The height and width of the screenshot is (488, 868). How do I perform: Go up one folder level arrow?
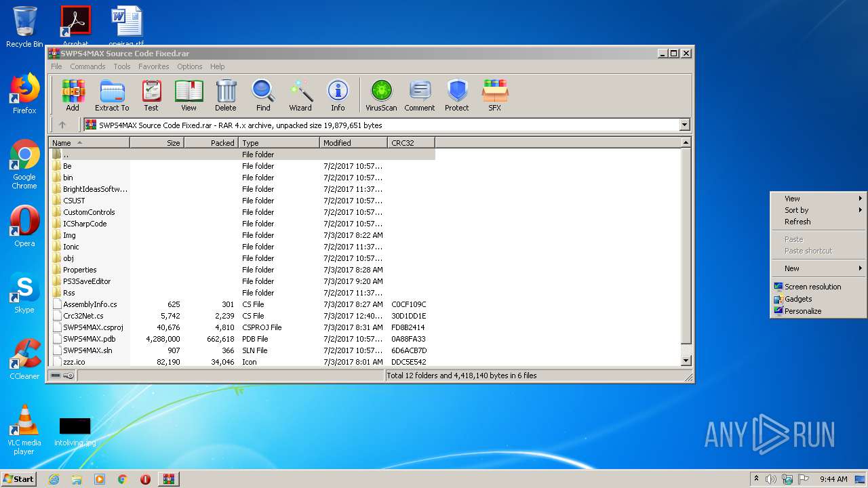[62, 125]
